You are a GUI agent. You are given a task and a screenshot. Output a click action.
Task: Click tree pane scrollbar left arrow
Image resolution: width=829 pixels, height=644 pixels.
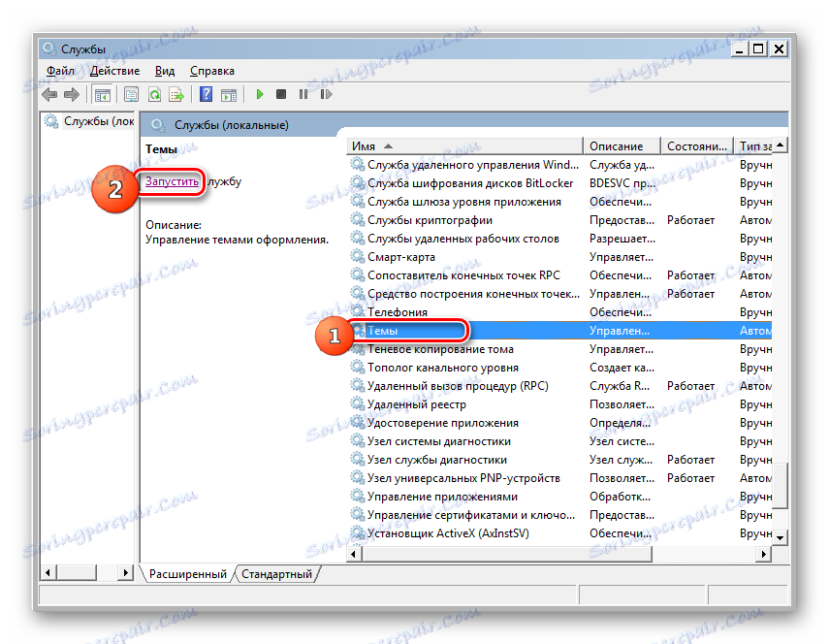click(x=48, y=572)
